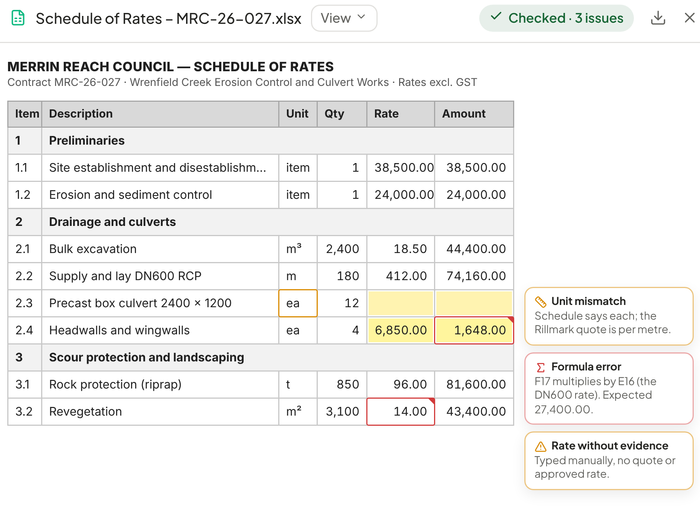Select the Headwalls and wingwalls cell

click(x=160, y=330)
